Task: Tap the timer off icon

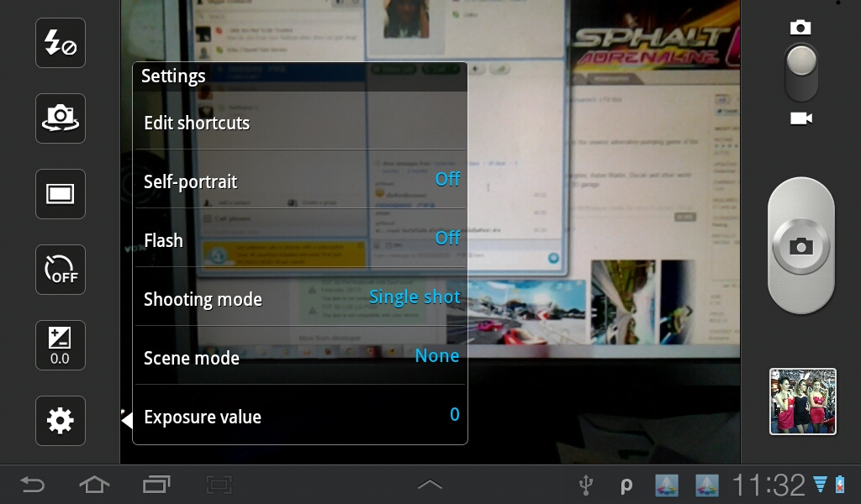Action: [61, 270]
